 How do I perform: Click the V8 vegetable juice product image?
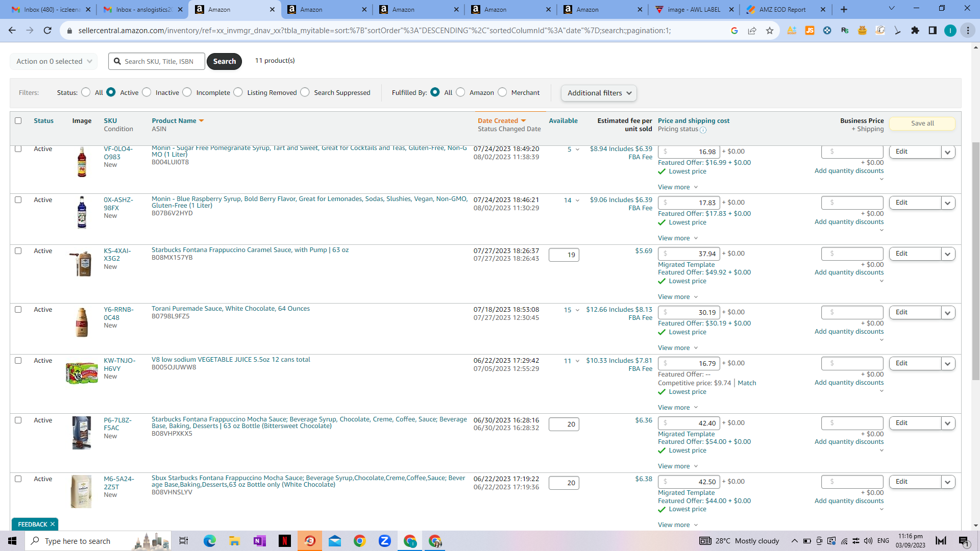[x=82, y=372]
